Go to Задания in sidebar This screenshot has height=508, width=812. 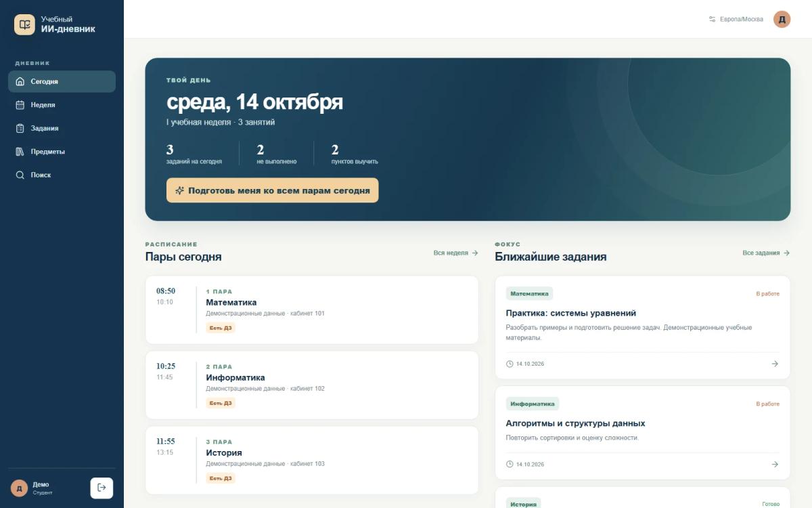62,128
